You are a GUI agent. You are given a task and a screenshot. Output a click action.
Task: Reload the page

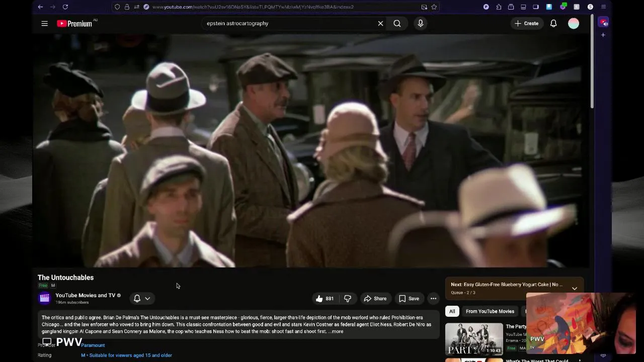coord(65,7)
